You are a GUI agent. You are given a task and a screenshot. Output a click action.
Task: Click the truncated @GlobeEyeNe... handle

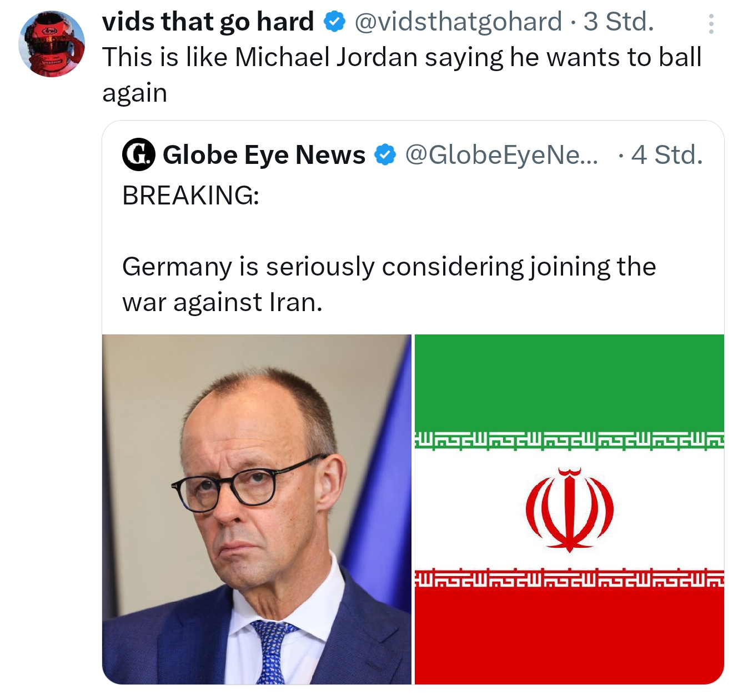(501, 155)
